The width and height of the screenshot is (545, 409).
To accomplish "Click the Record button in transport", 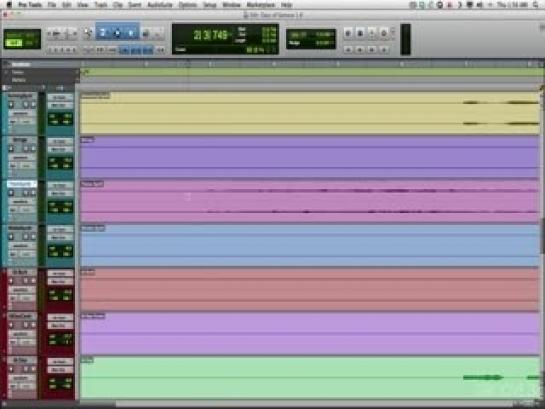I will coord(384,33).
